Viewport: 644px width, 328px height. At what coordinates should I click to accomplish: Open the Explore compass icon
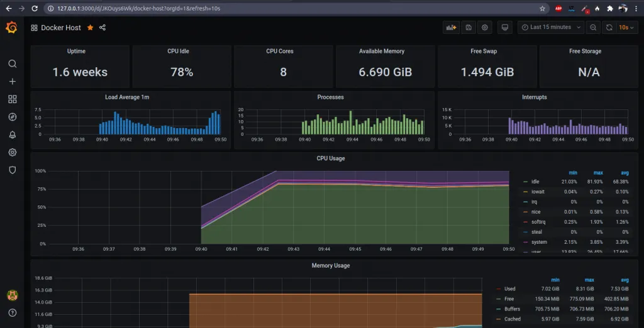[12, 117]
